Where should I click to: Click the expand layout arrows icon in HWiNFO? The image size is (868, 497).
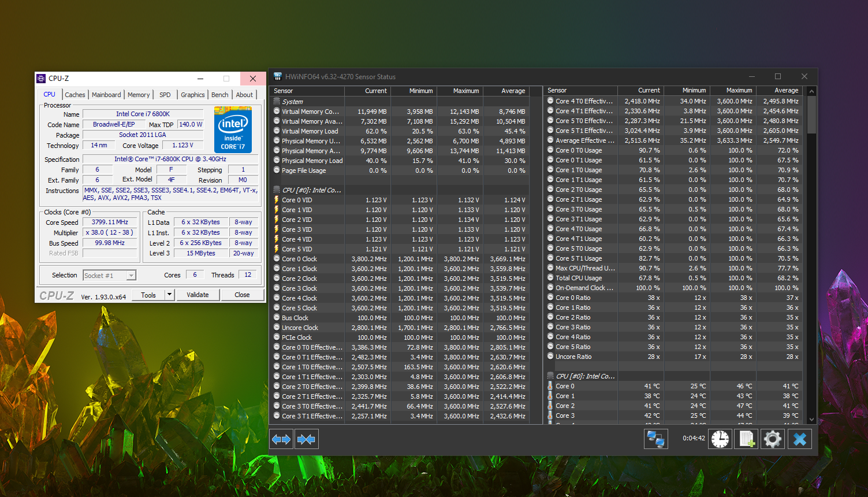(281, 439)
